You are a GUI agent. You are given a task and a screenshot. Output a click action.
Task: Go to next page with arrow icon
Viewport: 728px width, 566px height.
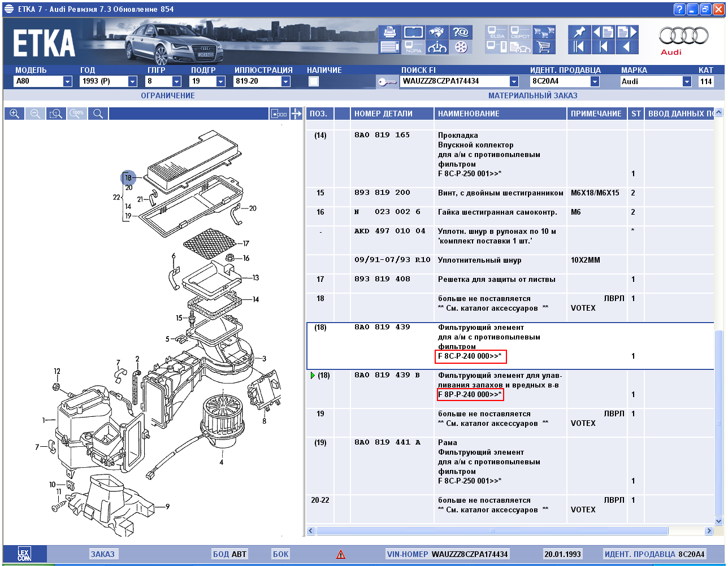(627, 32)
